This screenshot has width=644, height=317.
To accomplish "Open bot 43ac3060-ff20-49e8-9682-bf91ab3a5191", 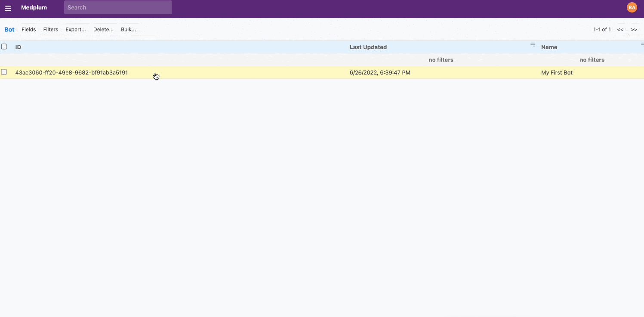I will point(71,72).
